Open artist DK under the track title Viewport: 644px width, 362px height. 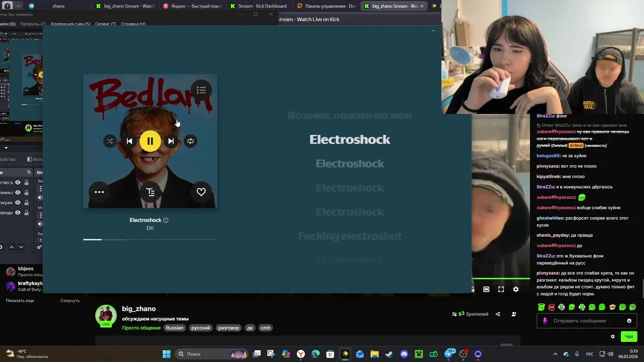point(150,228)
